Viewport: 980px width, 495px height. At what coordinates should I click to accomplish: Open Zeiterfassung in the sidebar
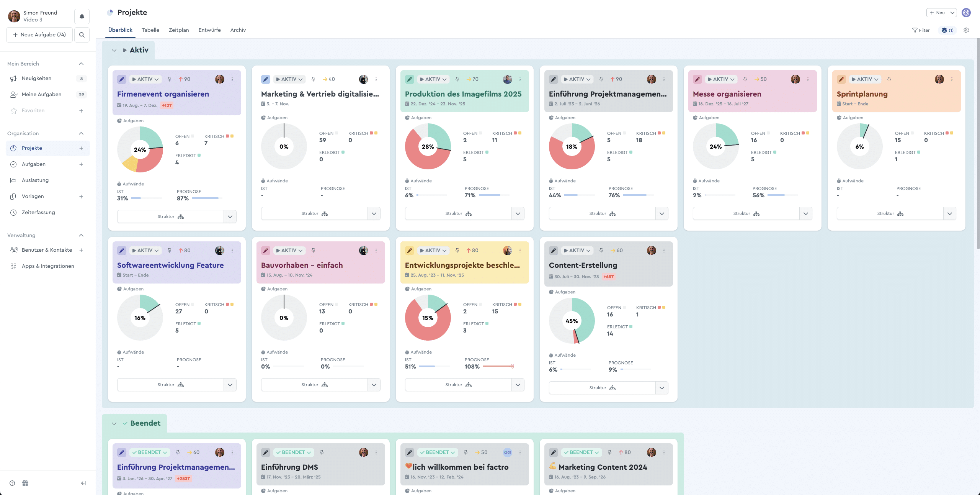click(38, 212)
